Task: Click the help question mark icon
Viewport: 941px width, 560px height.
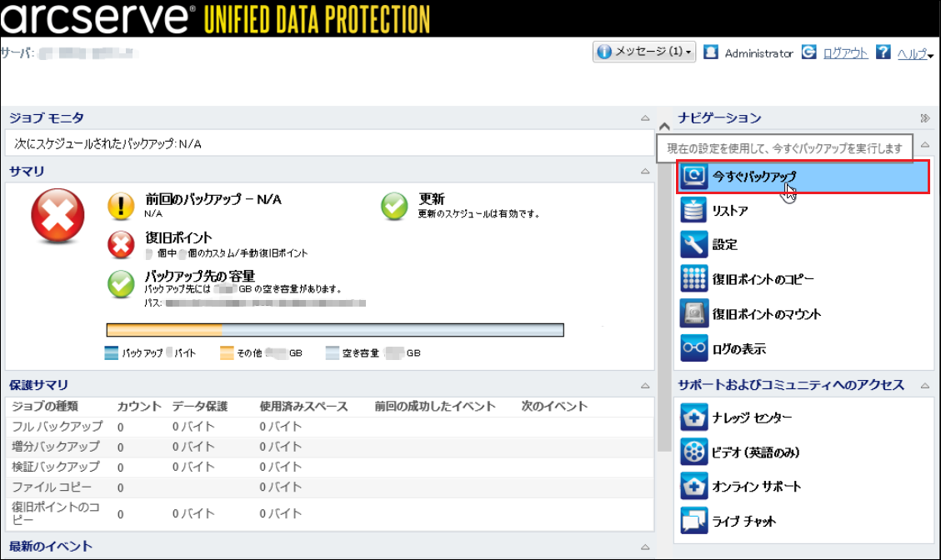Action: pyautogui.click(x=883, y=52)
